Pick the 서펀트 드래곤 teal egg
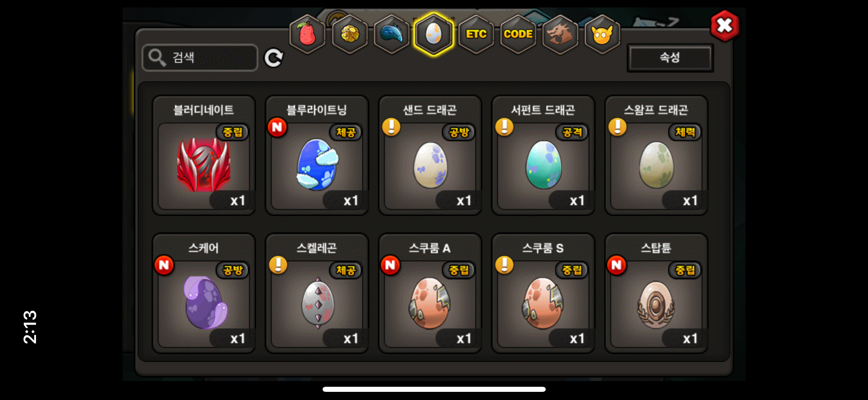The height and width of the screenshot is (400, 868). pos(543,155)
